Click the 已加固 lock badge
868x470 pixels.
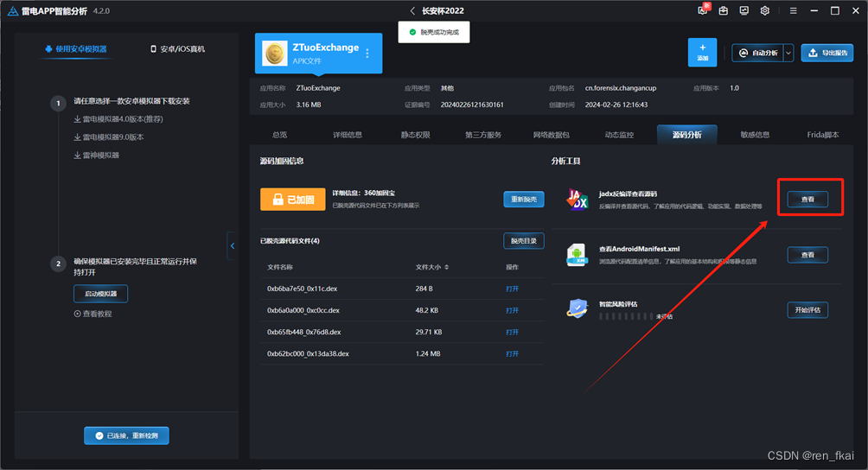pos(293,199)
